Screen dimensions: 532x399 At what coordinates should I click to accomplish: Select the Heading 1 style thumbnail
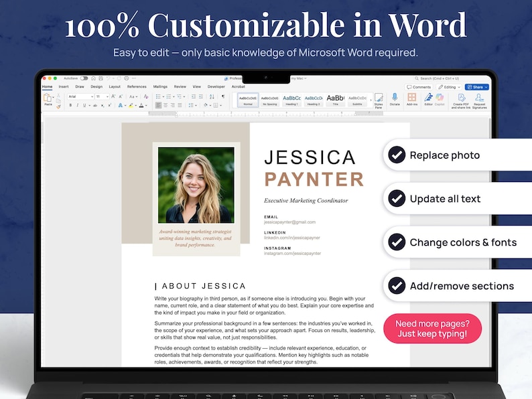291,100
